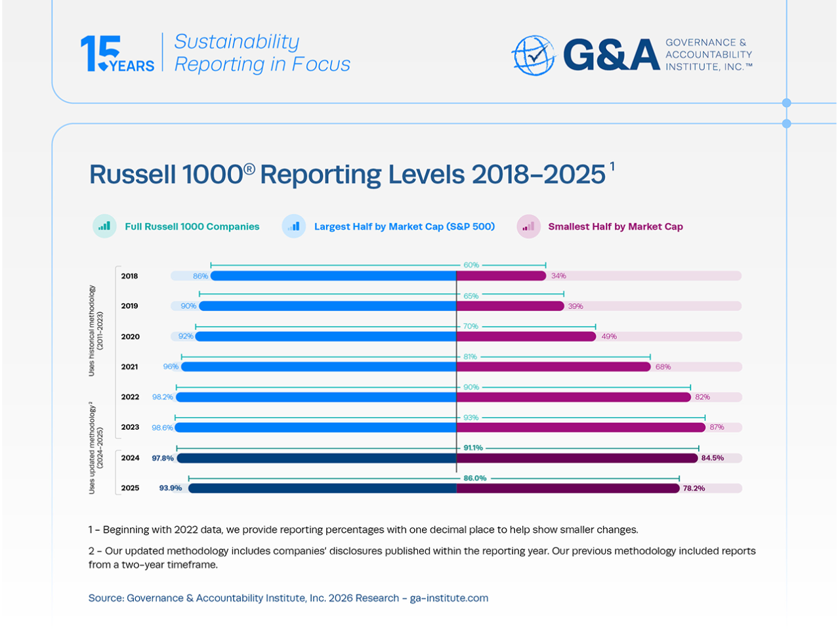Open the ga-institute.com source link

(449, 598)
